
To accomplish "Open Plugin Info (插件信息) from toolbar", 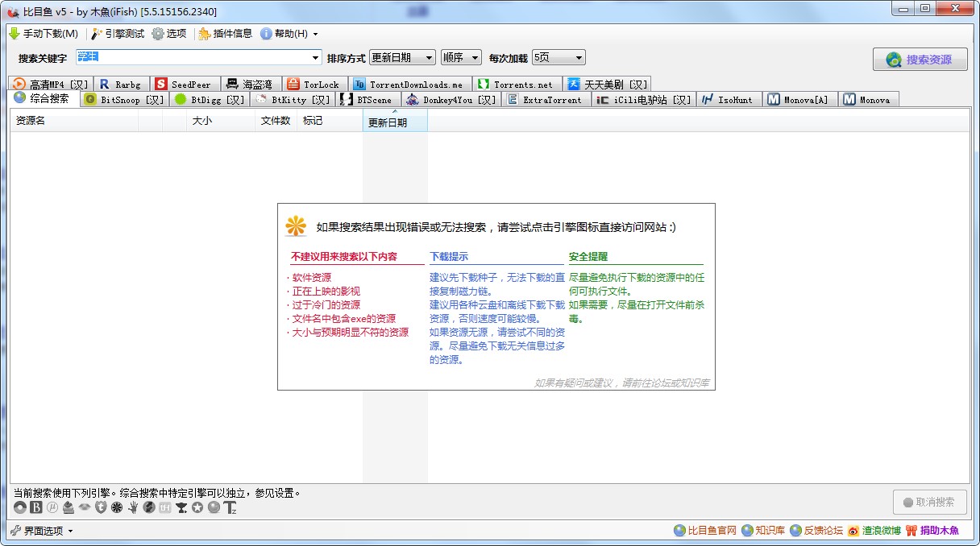I will point(225,34).
